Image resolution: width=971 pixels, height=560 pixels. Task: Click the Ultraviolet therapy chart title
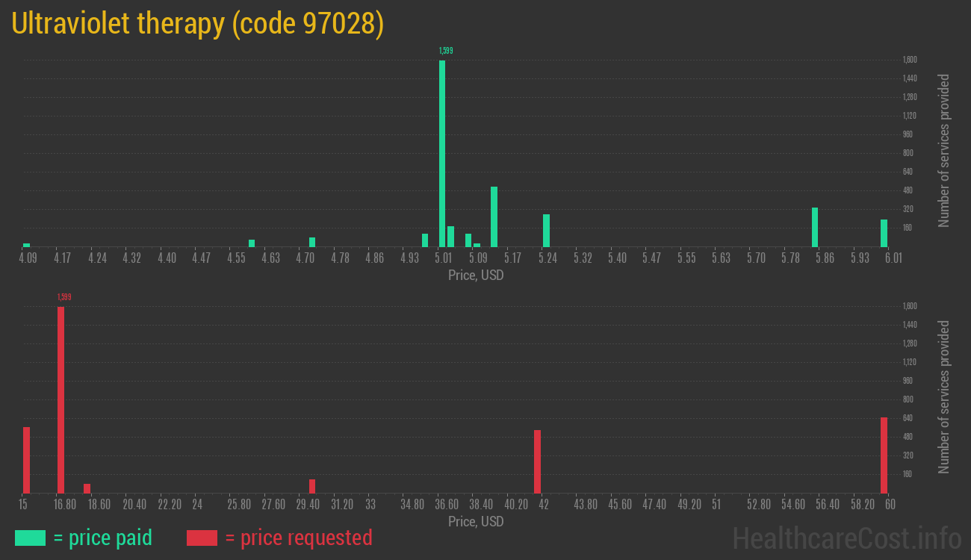click(198, 25)
